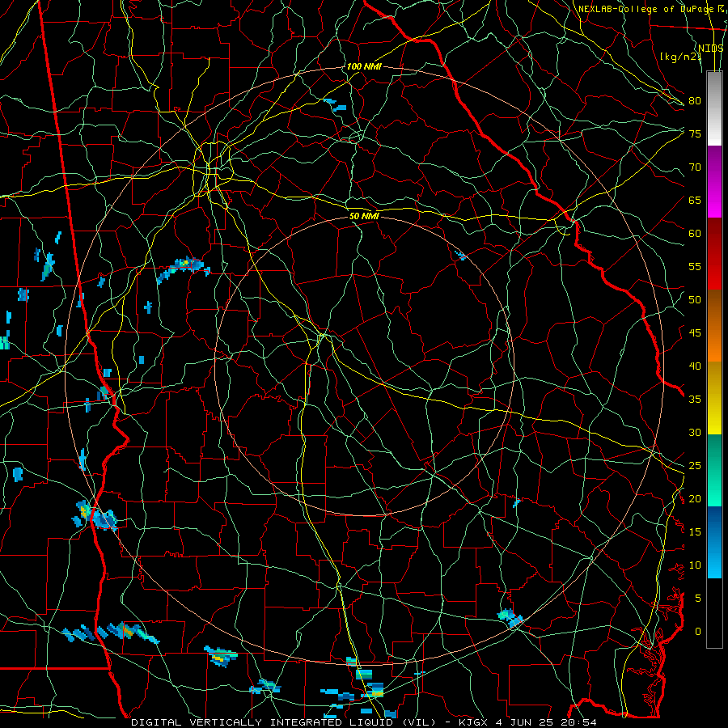Click the NEXLAB-College of DuPage credit text
The image size is (728, 728).
[645, 9]
